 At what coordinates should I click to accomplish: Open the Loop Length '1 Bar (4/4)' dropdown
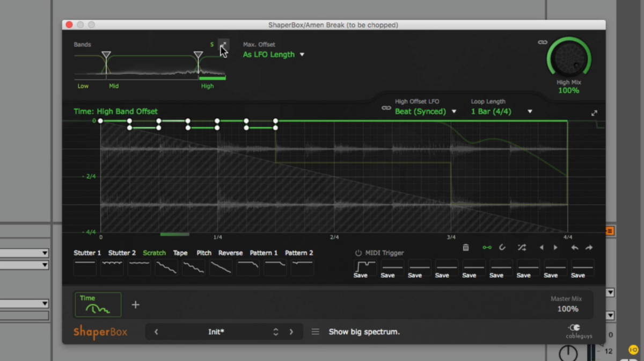click(x=502, y=111)
